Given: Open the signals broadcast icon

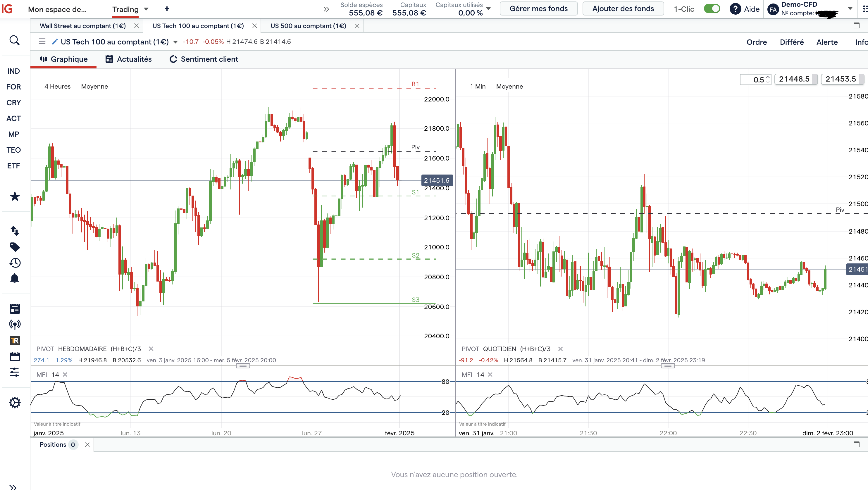Looking at the screenshot, I should tap(15, 325).
